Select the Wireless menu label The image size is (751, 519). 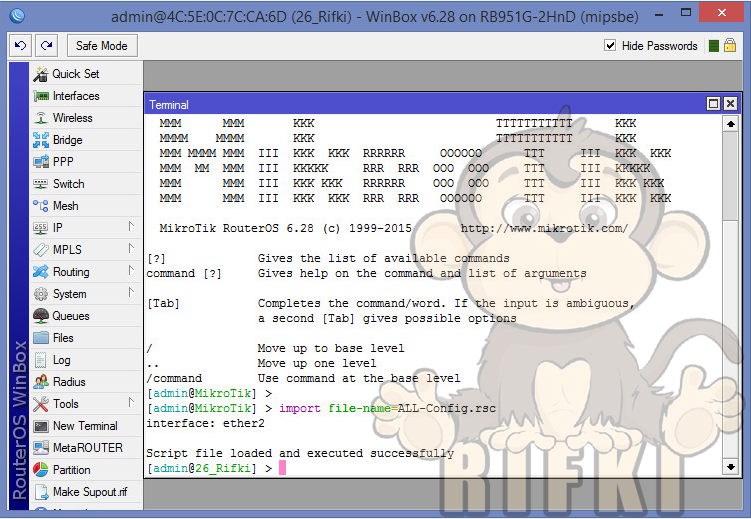tap(72, 118)
